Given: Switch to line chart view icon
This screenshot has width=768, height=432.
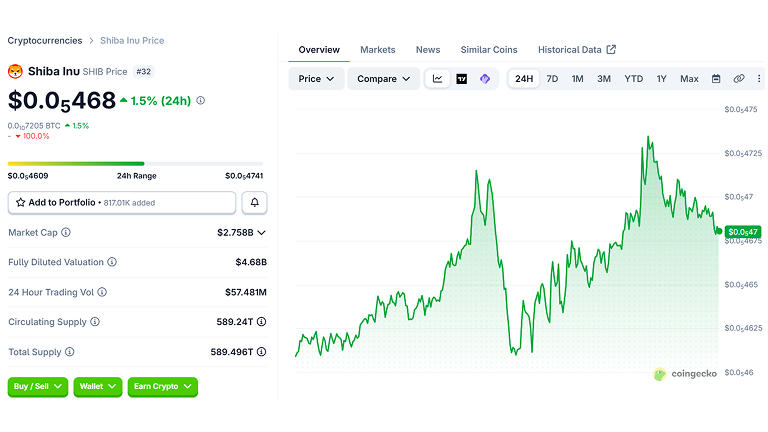Looking at the screenshot, I should tap(437, 79).
